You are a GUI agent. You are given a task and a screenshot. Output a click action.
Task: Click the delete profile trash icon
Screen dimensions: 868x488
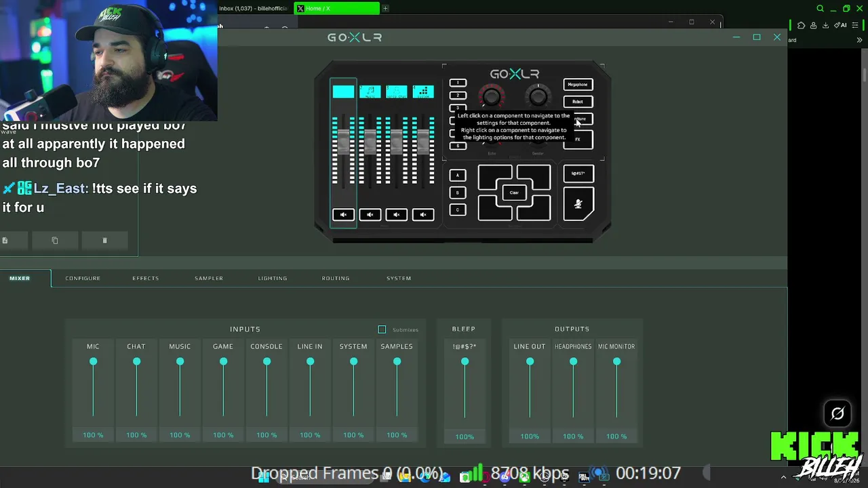[104, 241]
